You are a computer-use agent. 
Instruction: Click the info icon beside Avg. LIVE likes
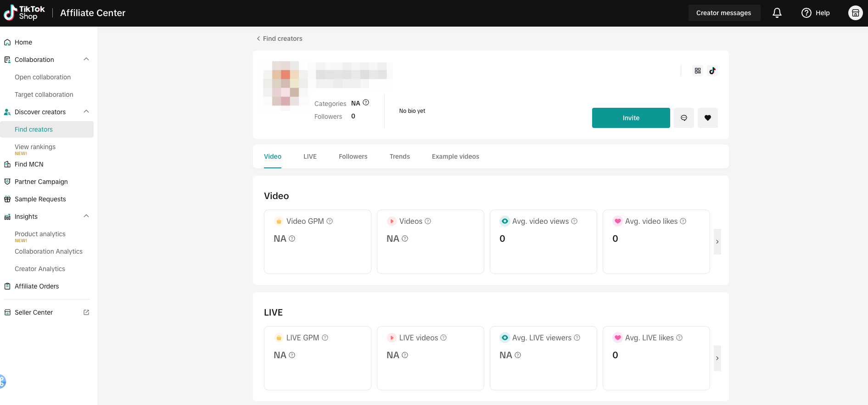point(679,338)
